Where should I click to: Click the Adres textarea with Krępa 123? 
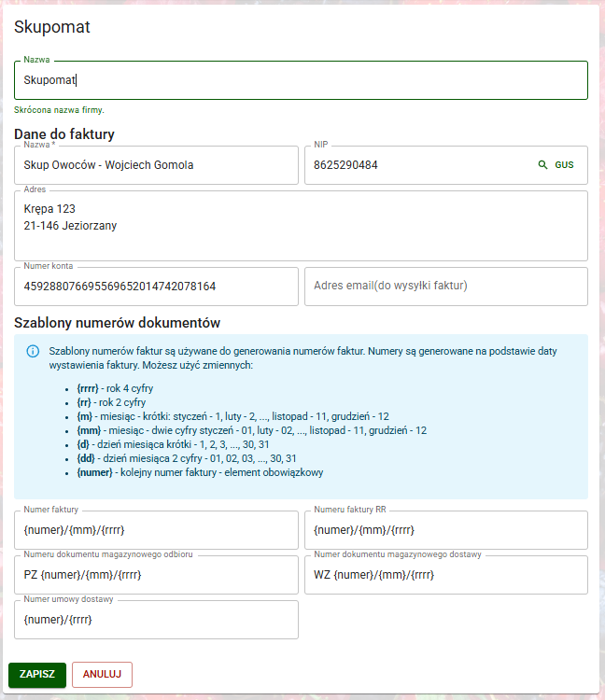coord(301,226)
